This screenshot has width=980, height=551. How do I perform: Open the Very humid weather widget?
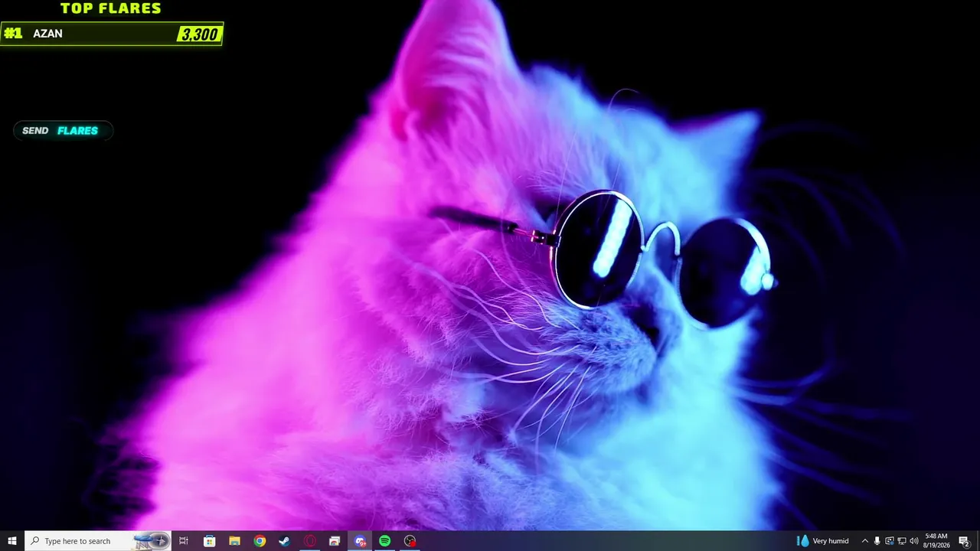click(x=823, y=541)
